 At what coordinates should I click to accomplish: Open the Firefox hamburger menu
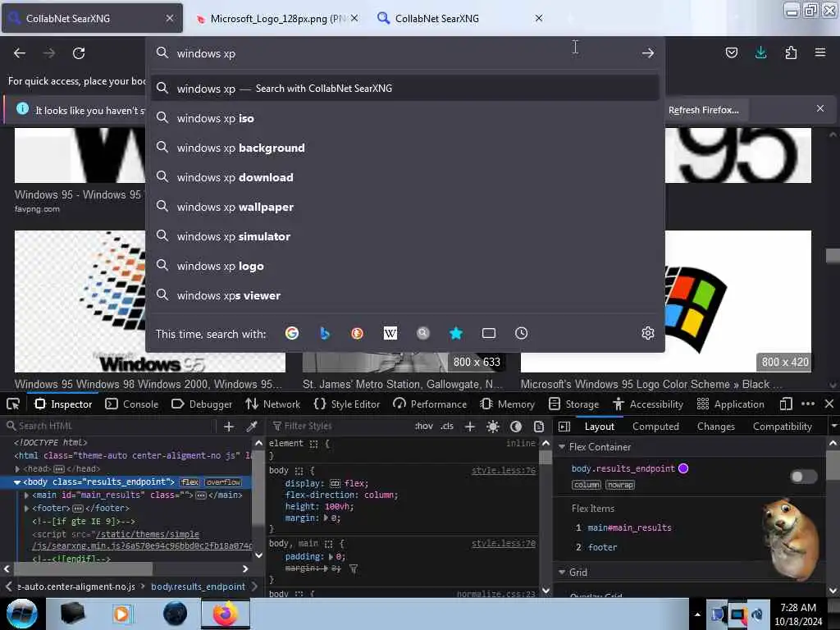click(820, 52)
